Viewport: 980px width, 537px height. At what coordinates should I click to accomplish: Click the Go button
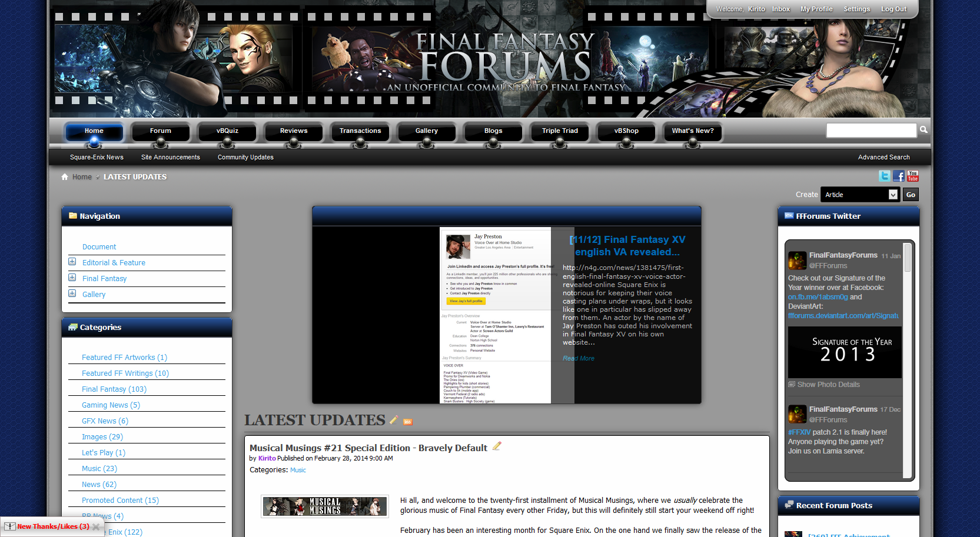point(911,195)
